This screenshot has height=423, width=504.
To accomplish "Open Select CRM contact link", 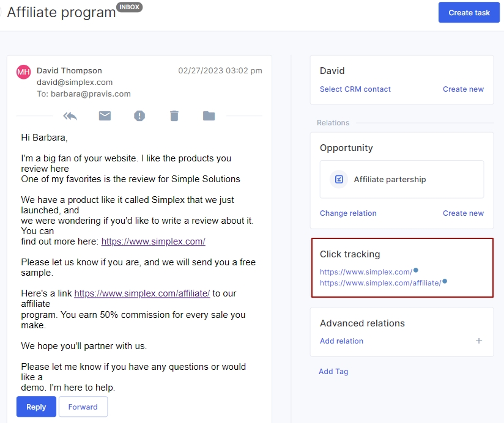I will click(355, 89).
